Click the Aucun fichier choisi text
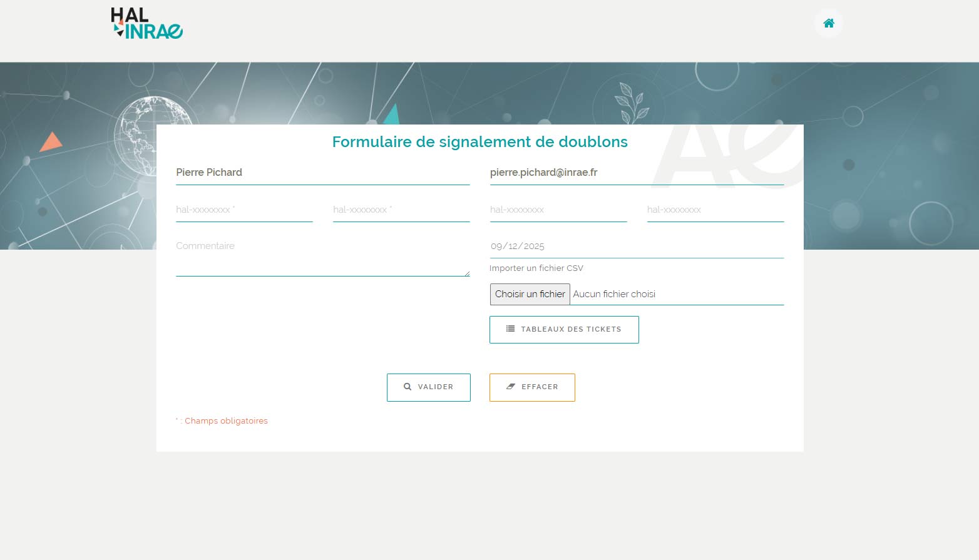This screenshot has height=560, width=979. click(614, 294)
